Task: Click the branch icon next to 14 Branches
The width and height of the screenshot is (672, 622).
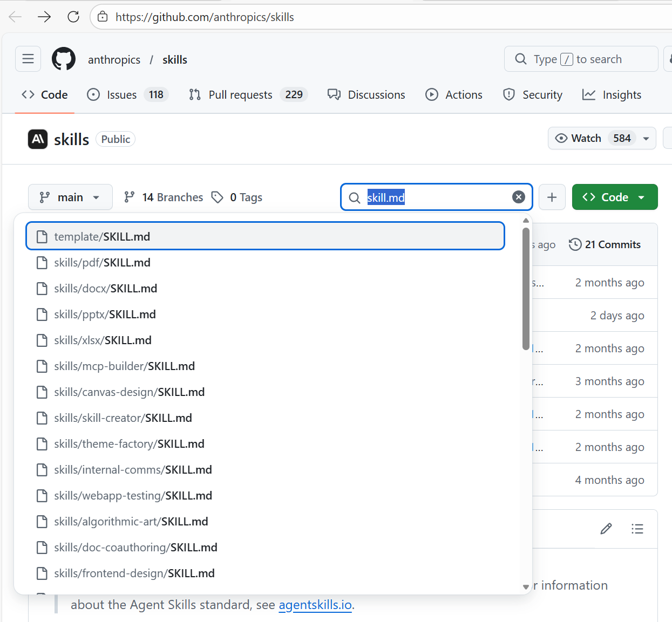Action: point(129,197)
